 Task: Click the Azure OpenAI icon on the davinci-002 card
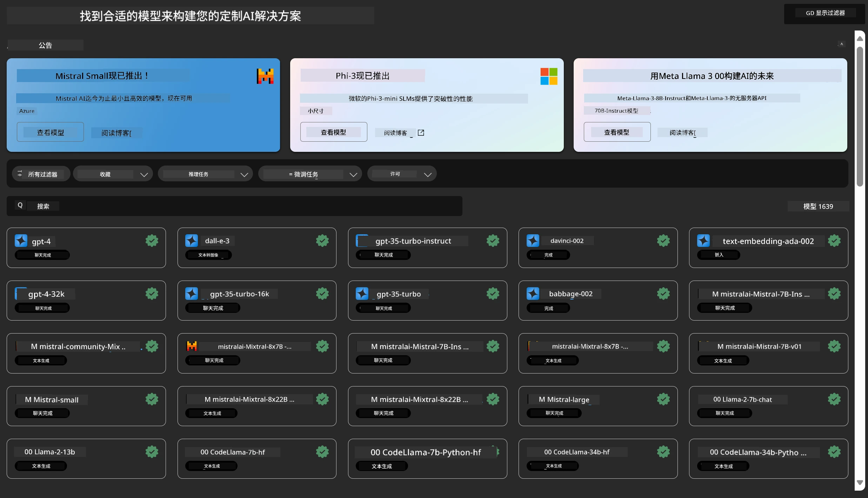[x=533, y=241]
